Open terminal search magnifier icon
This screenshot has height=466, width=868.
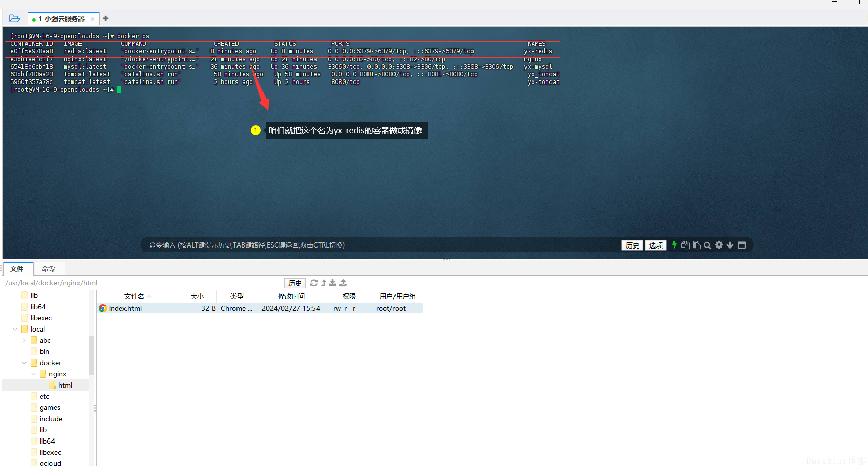707,245
